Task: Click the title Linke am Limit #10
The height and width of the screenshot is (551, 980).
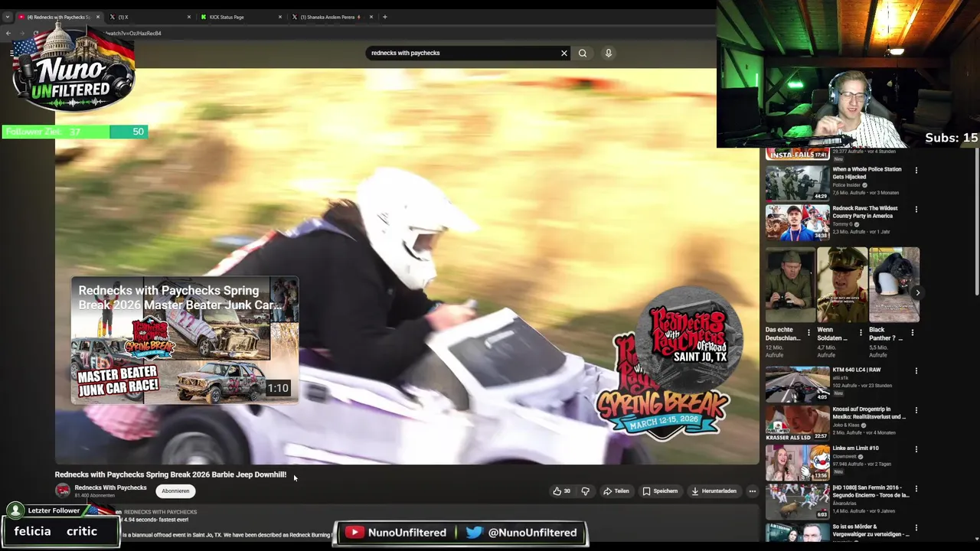Action: (855, 448)
